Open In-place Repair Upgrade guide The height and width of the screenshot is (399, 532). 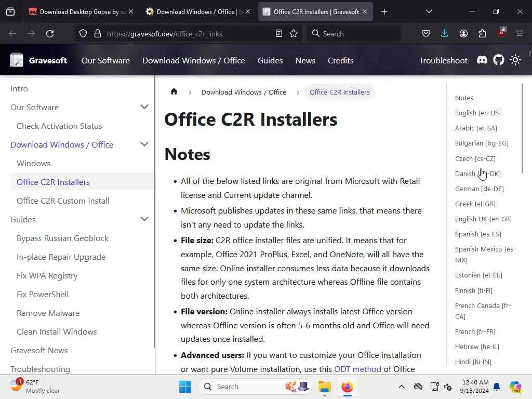(61, 257)
